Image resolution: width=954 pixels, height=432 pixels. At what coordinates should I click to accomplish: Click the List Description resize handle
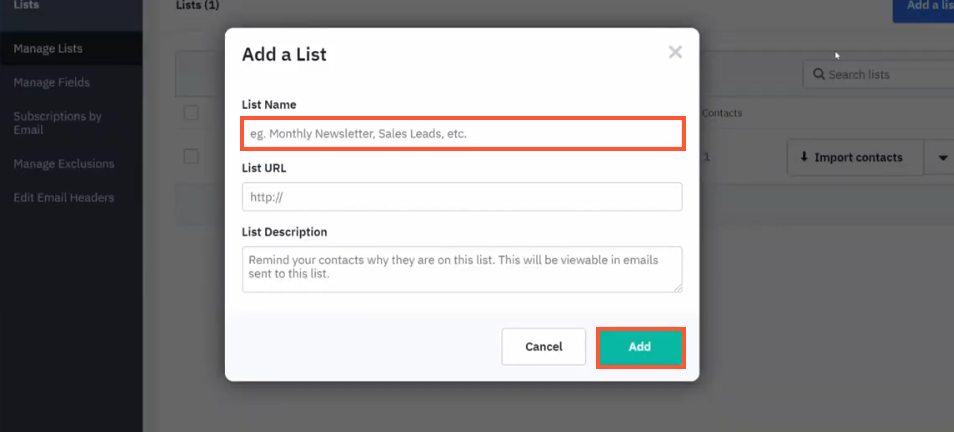click(x=677, y=287)
